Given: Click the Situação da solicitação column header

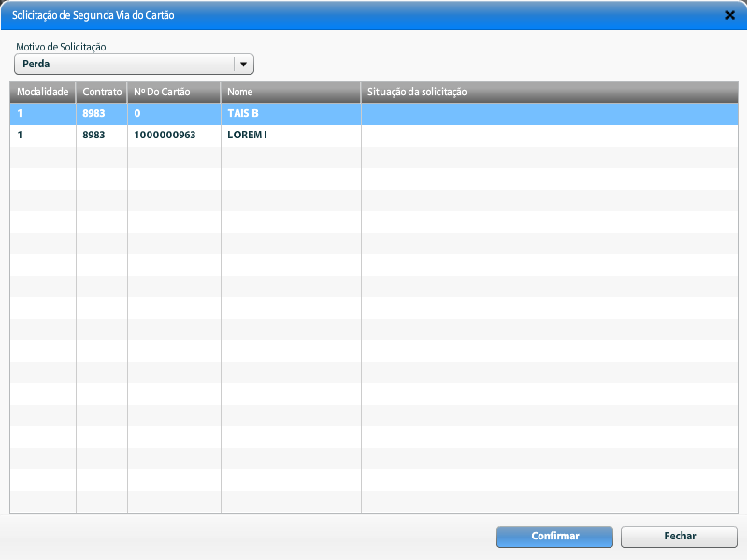Looking at the screenshot, I should point(550,92).
